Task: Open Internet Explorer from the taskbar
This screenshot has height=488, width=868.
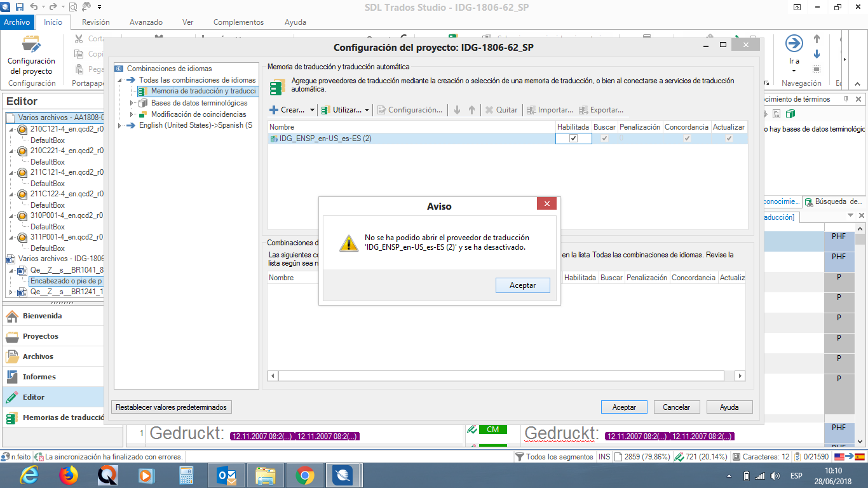Action: [29, 475]
